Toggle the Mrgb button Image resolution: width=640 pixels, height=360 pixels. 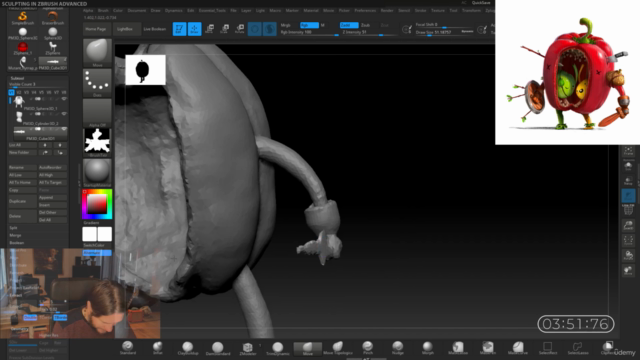(286, 25)
